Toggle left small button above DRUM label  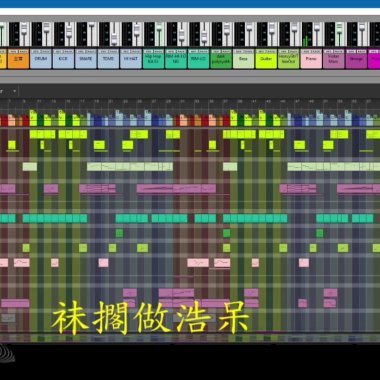(x=35, y=51)
